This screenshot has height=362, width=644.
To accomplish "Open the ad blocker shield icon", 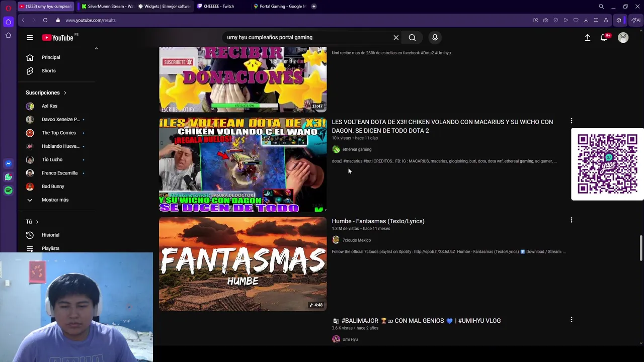I will pyautogui.click(x=556, y=20).
